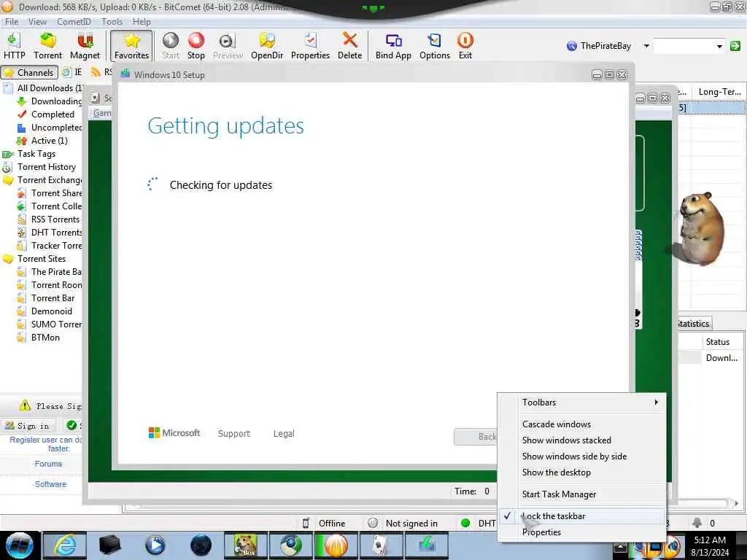Expand the Toolbars submenu arrow
The height and width of the screenshot is (560, 747).
point(656,402)
